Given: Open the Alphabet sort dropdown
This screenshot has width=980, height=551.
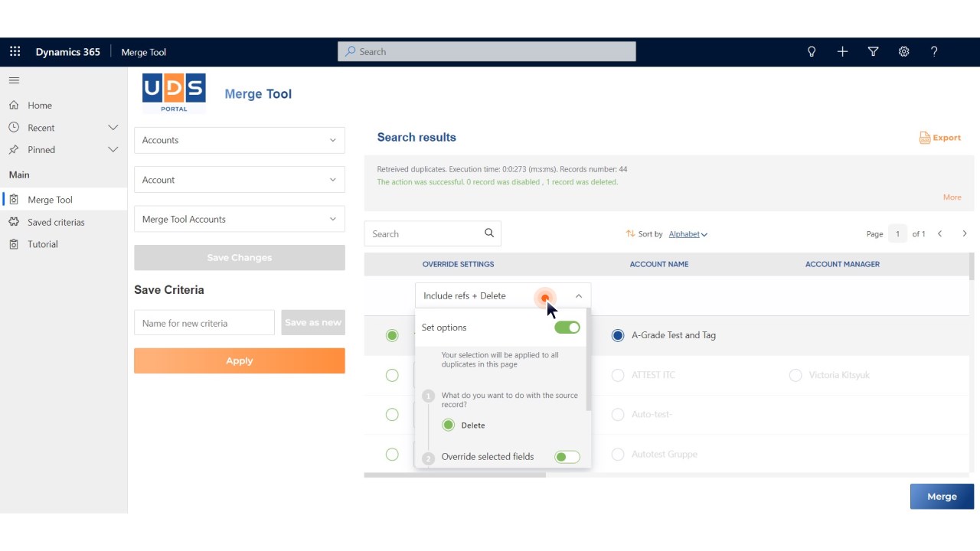Looking at the screenshot, I should (x=688, y=234).
